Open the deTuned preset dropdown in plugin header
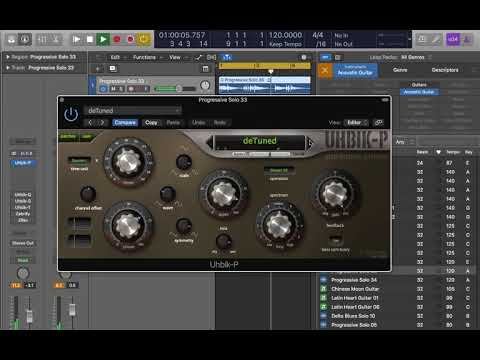This screenshot has width=480, height=360. click(x=133, y=110)
